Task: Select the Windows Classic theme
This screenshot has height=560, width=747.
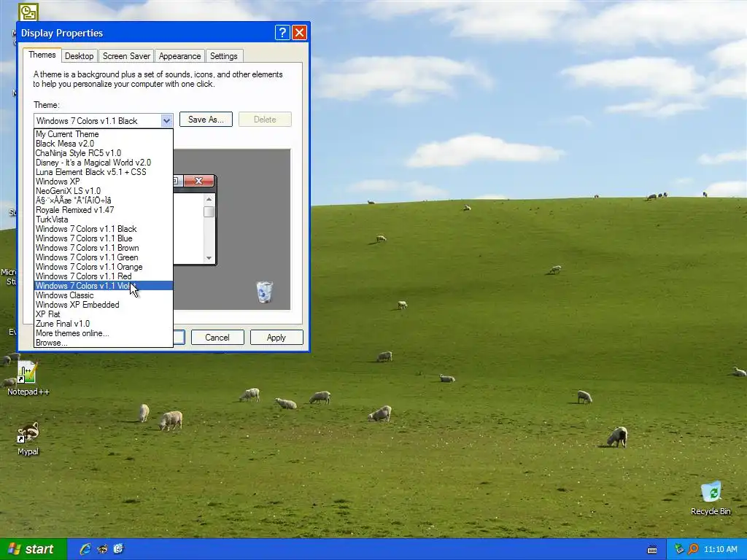Action: pyautogui.click(x=104, y=295)
